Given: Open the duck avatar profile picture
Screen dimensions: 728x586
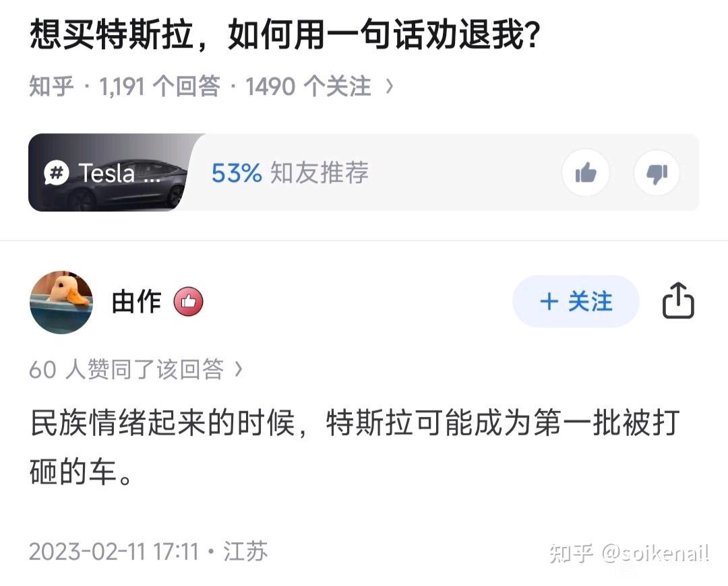Looking at the screenshot, I should pos(61,302).
